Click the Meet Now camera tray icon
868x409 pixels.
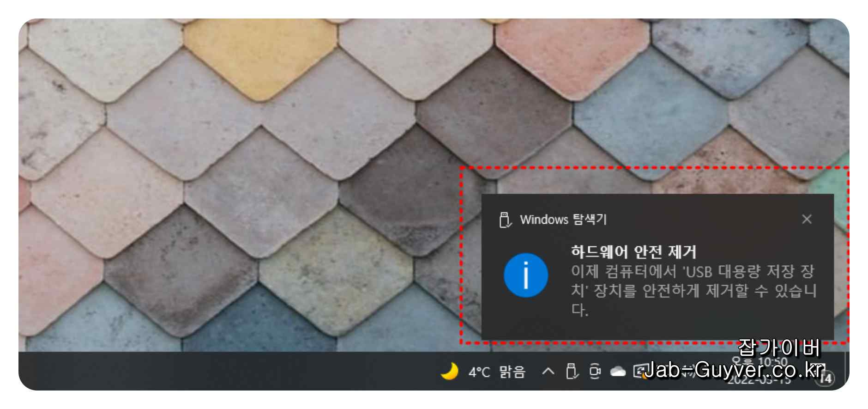click(595, 371)
